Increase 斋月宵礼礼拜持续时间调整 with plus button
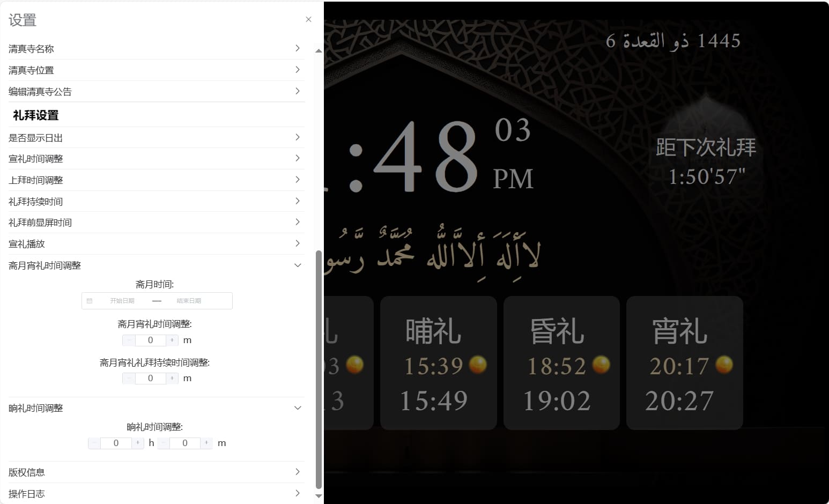This screenshot has width=829, height=504. (172, 378)
